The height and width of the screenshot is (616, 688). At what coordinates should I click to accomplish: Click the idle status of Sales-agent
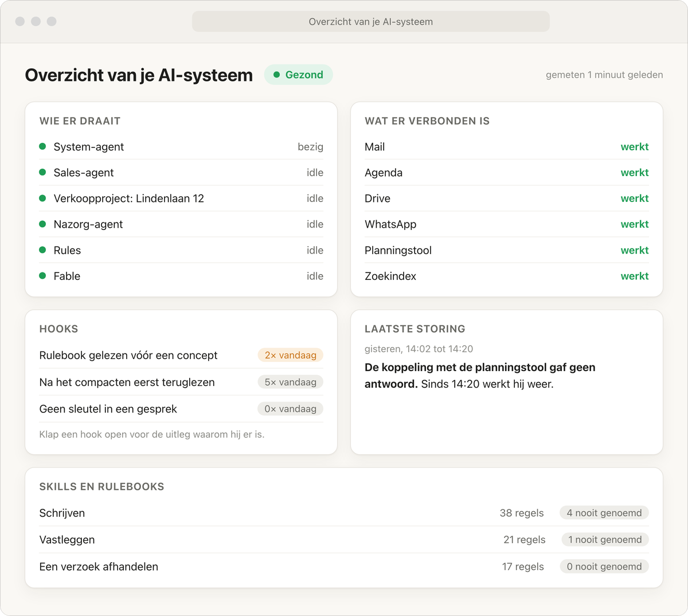[x=315, y=173]
